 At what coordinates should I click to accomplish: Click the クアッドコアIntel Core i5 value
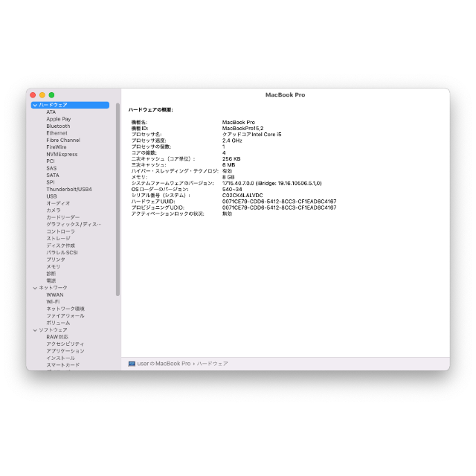click(251, 135)
